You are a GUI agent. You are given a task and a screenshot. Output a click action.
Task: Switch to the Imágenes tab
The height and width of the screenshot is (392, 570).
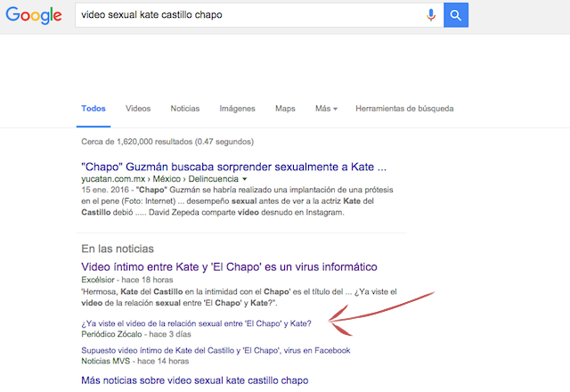click(237, 109)
